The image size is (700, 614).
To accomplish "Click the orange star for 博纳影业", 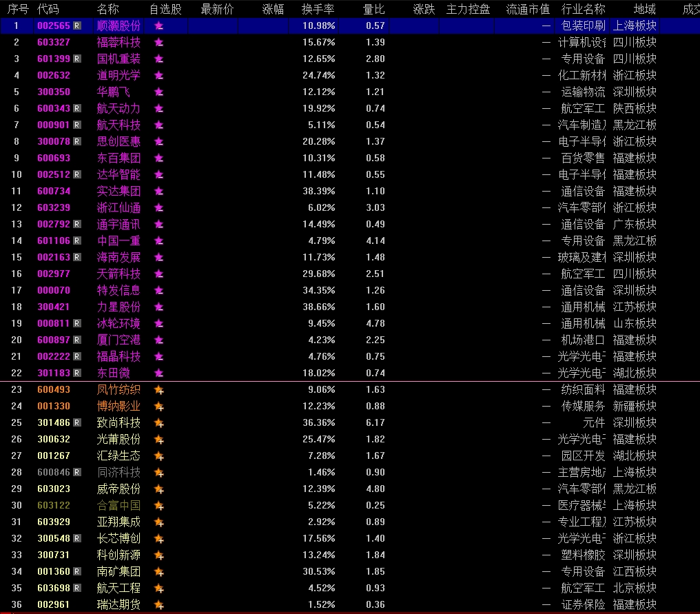I will [159, 407].
